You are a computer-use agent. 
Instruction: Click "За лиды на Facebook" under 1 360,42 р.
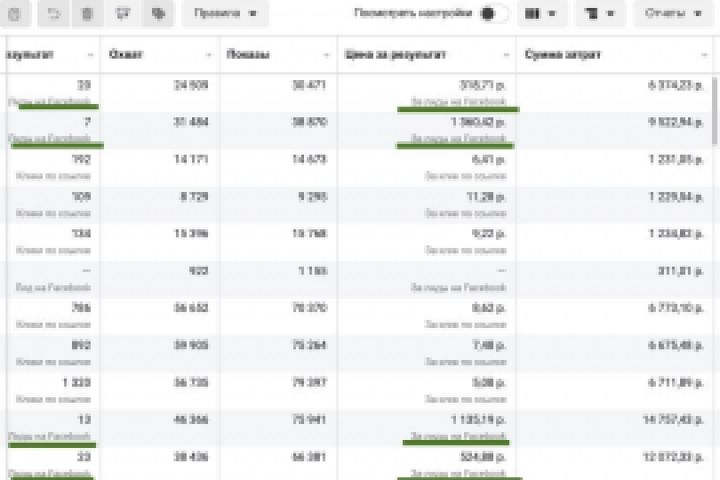pyautogui.click(x=458, y=138)
